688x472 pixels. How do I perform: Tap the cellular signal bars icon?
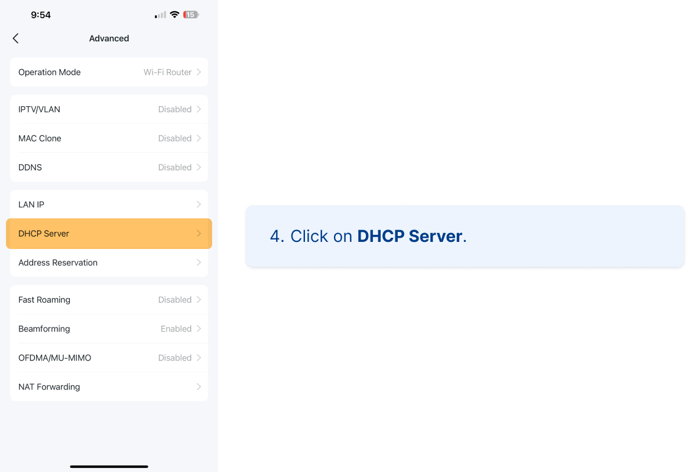[160, 15]
